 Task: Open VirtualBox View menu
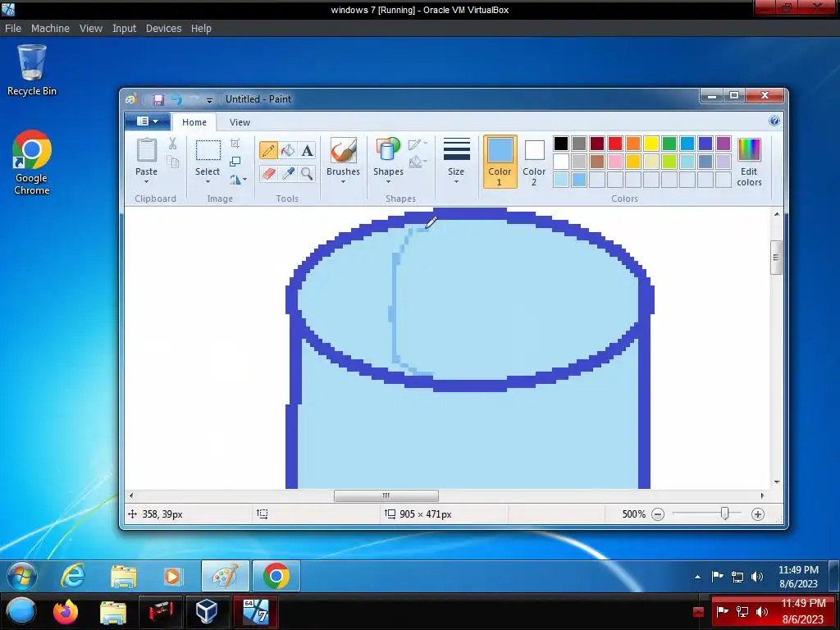tap(90, 29)
